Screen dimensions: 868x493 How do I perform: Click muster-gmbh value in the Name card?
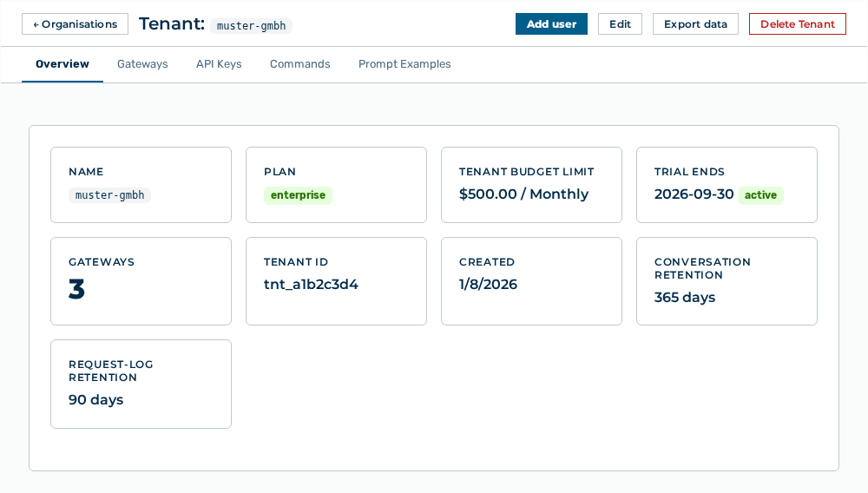pyautogui.click(x=109, y=195)
